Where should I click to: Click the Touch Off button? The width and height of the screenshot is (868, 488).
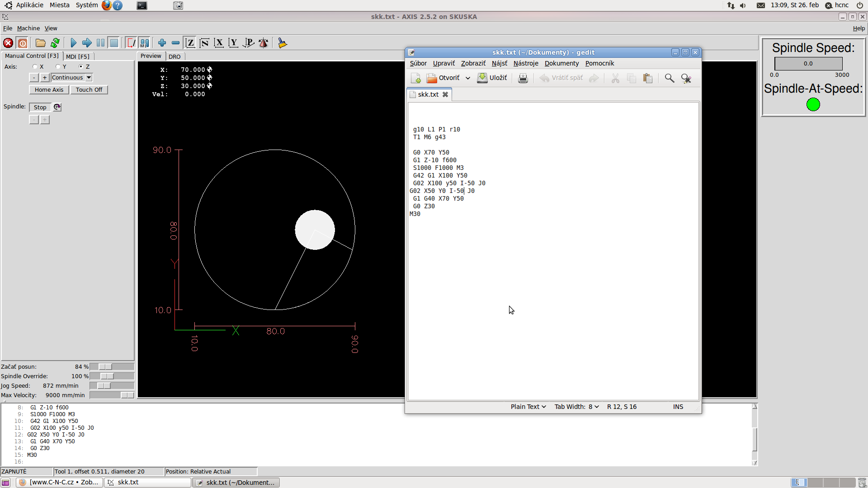coord(89,90)
